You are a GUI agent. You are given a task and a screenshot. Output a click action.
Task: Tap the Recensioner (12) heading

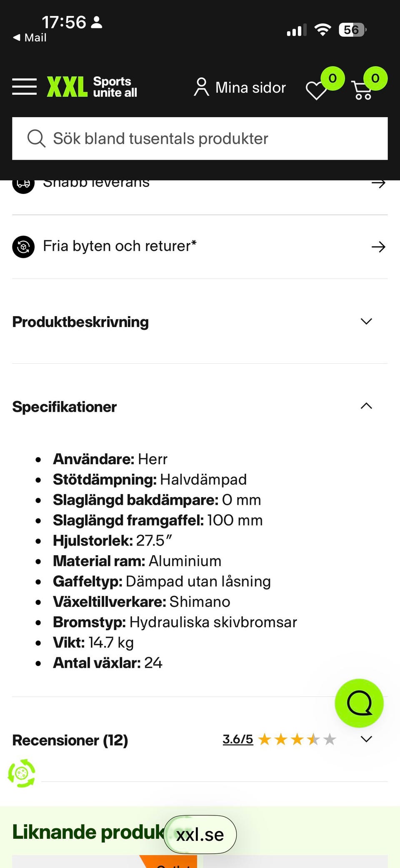click(70, 740)
